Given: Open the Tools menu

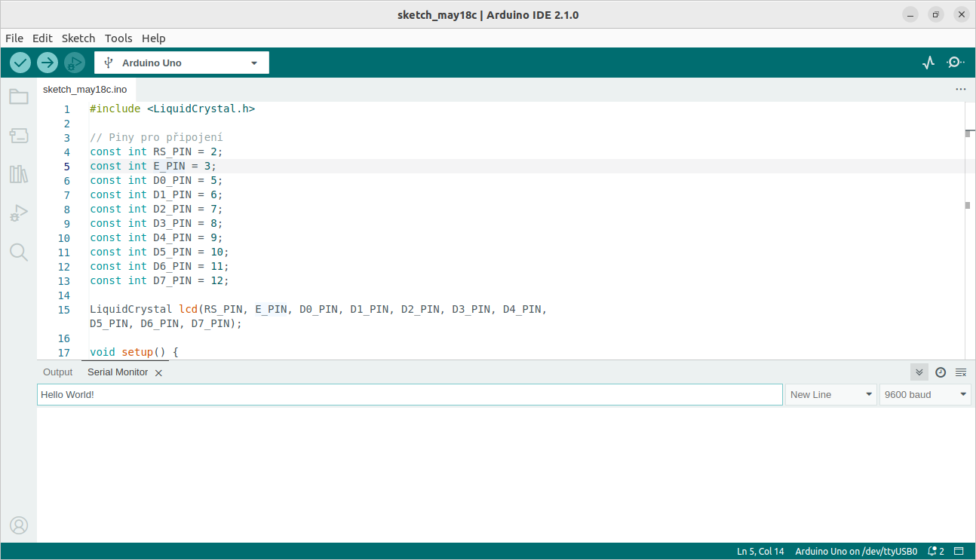Looking at the screenshot, I should pyautogui.click(x=118, y=38).
